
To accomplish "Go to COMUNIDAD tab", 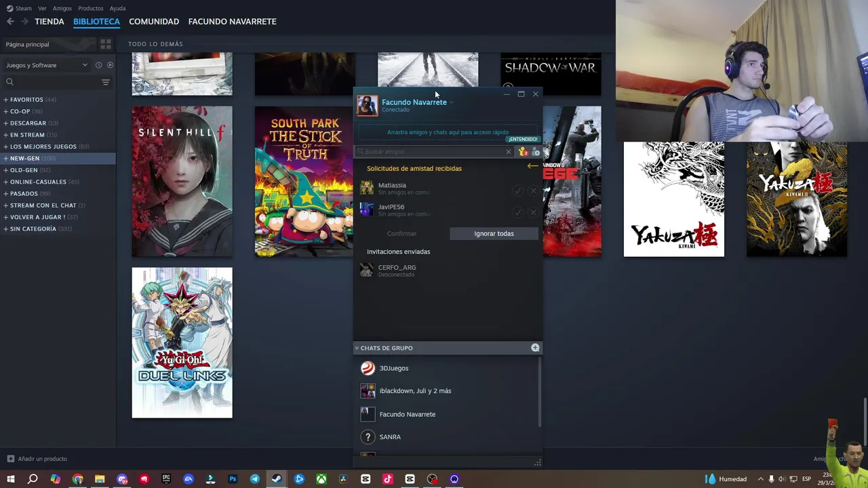I will (154, 22).
